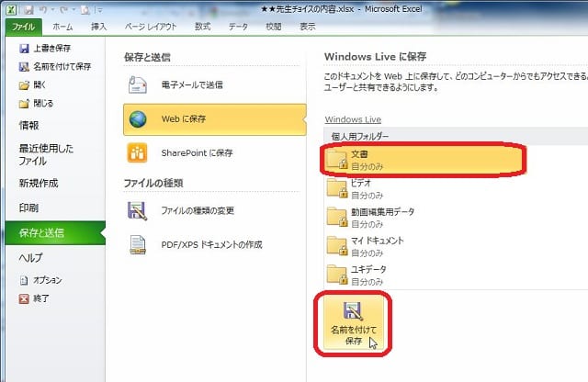Open the 印刷 section in backstage menu

[29, 208]
